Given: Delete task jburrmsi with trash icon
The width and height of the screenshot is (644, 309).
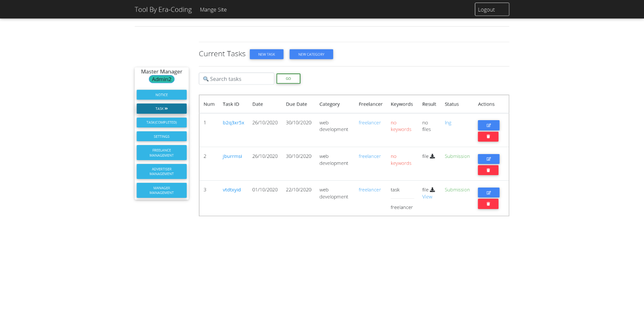Looking at the screenshot, I should pyautogui.click(x=488, y=170).
